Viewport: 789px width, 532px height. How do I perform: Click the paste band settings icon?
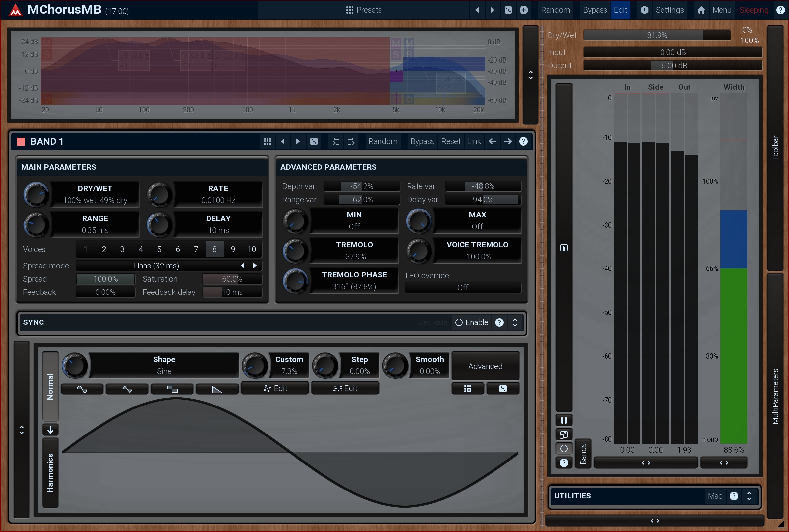click(351, 141)
